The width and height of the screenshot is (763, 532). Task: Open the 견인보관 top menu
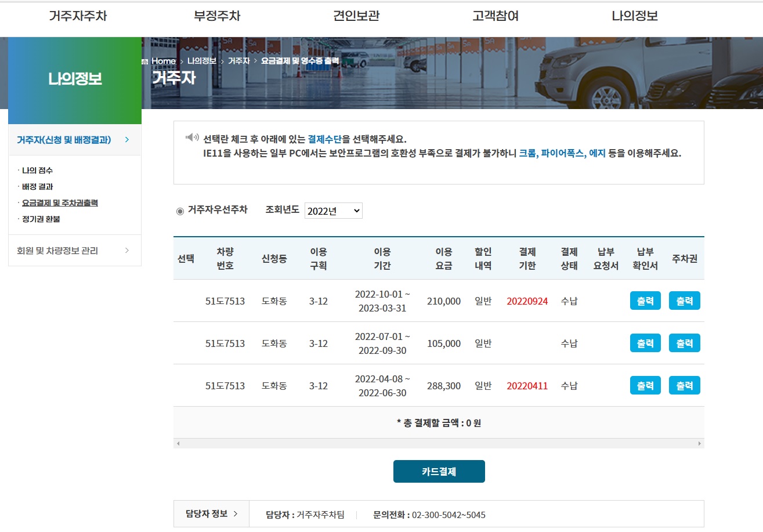[x=356, y=16]
